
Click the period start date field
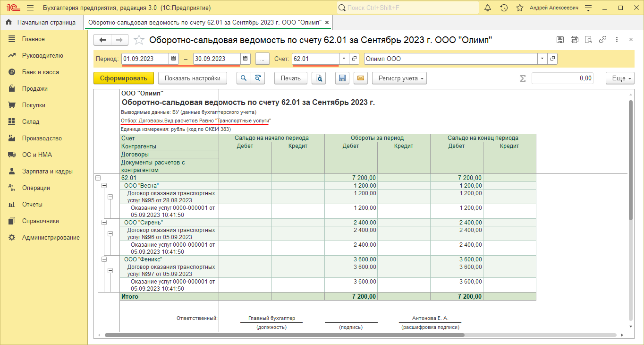coord(145,59)
